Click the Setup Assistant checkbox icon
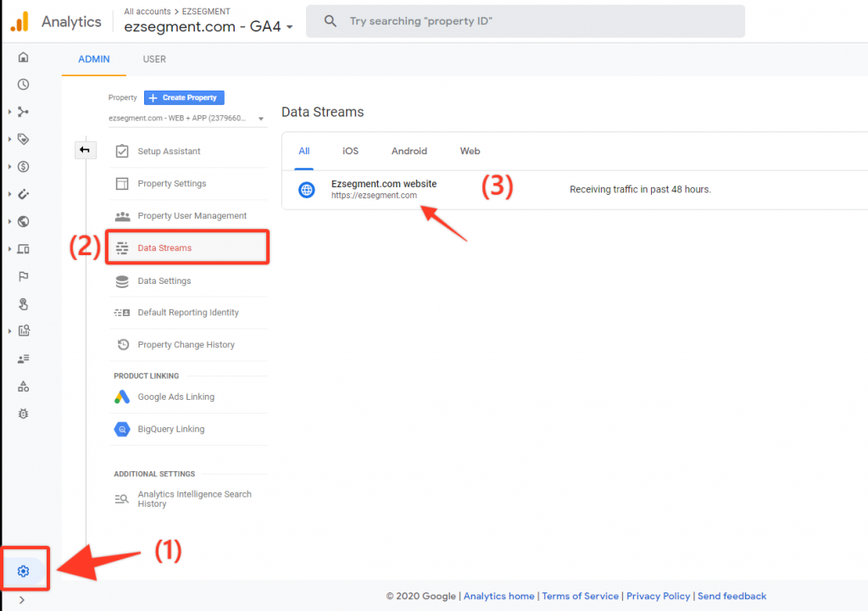868x611 pixels. click(122, 151)
